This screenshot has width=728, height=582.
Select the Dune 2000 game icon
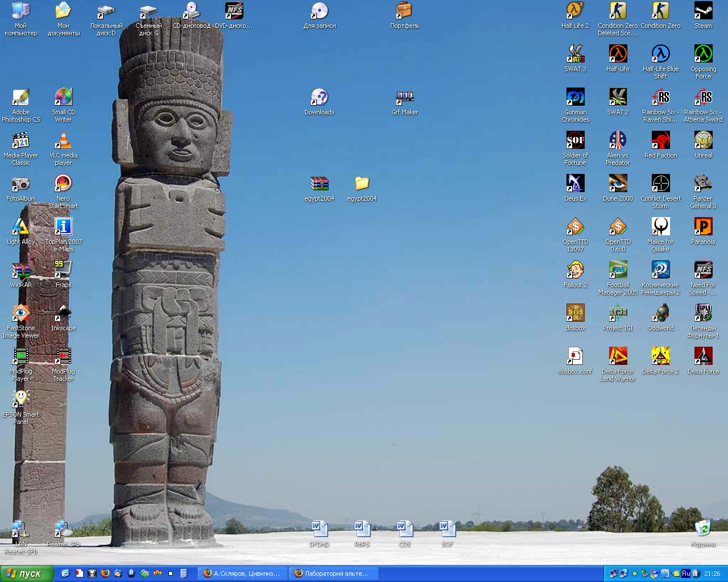[618, 184]
